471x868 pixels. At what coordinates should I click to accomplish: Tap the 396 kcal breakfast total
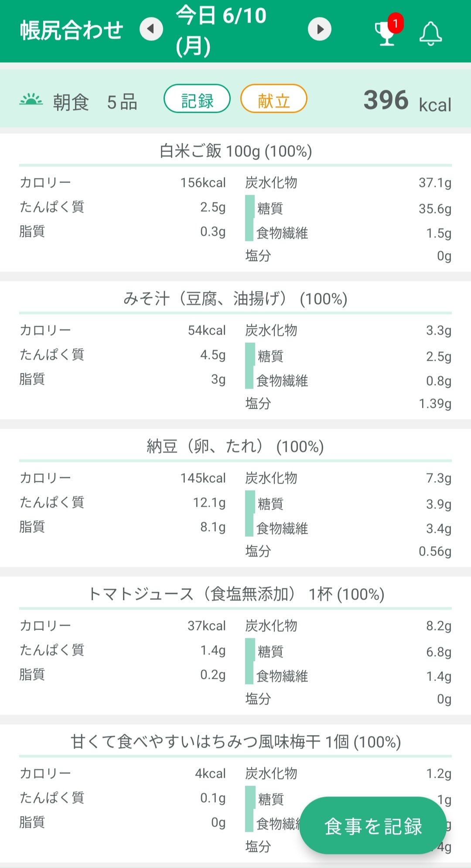coord(407,101)
